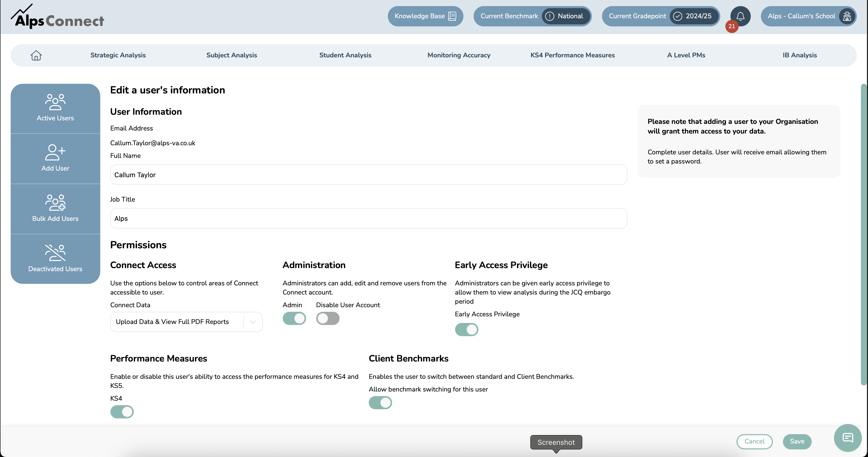This screenshot has height=457, width=868.
Task: Click the Job Title input field
Action: click(x=369, y=218)
